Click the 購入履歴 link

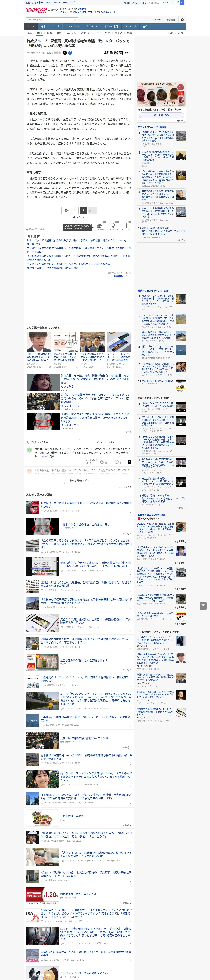tap(171, 20)
